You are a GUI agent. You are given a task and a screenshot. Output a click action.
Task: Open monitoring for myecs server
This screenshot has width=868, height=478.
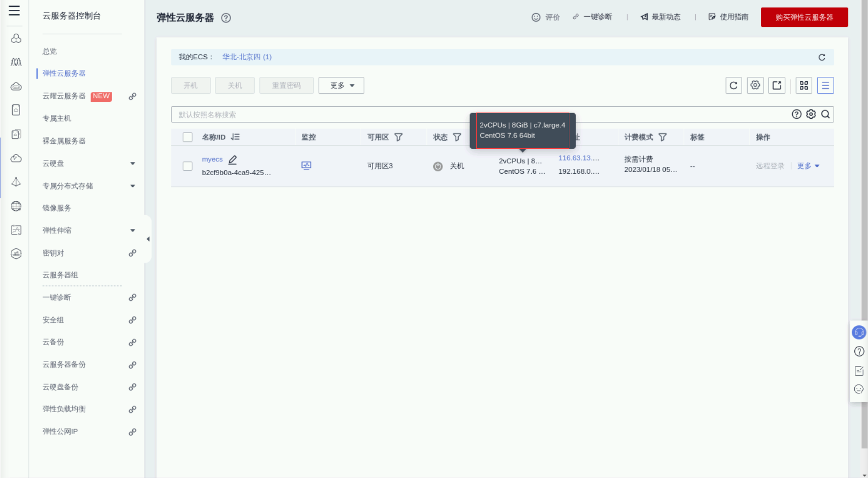[306, 166]
